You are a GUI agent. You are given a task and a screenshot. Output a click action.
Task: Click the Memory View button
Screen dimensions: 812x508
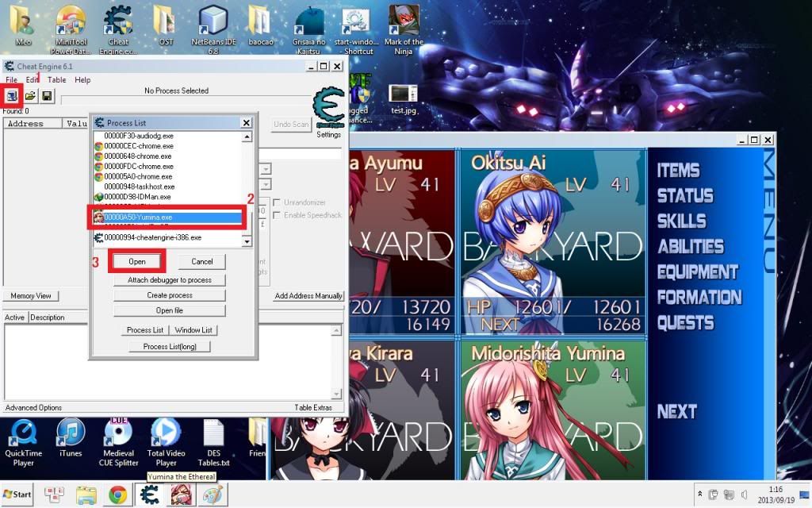(31, 296)
